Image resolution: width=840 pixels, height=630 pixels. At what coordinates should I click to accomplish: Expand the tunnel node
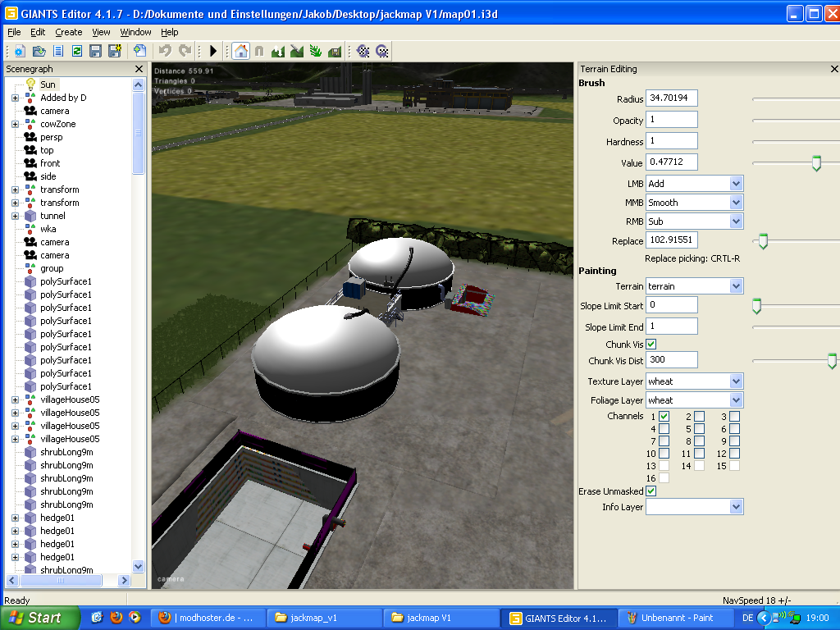15,216
